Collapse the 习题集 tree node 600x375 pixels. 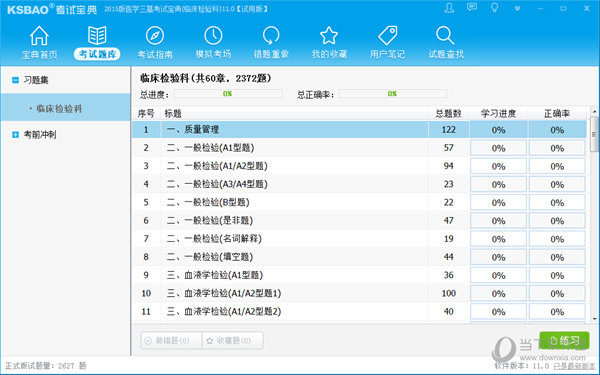tap(15, 80)
